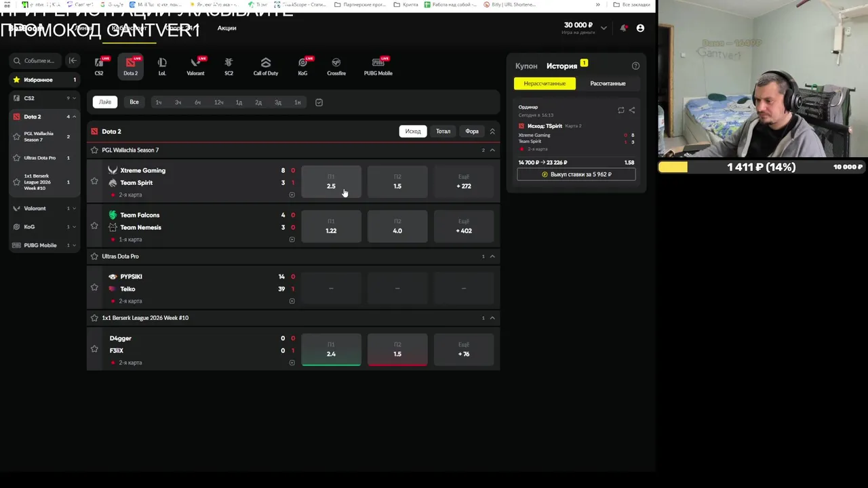
Task: Open the notifications bell
Action: click(x=623, y=28)
